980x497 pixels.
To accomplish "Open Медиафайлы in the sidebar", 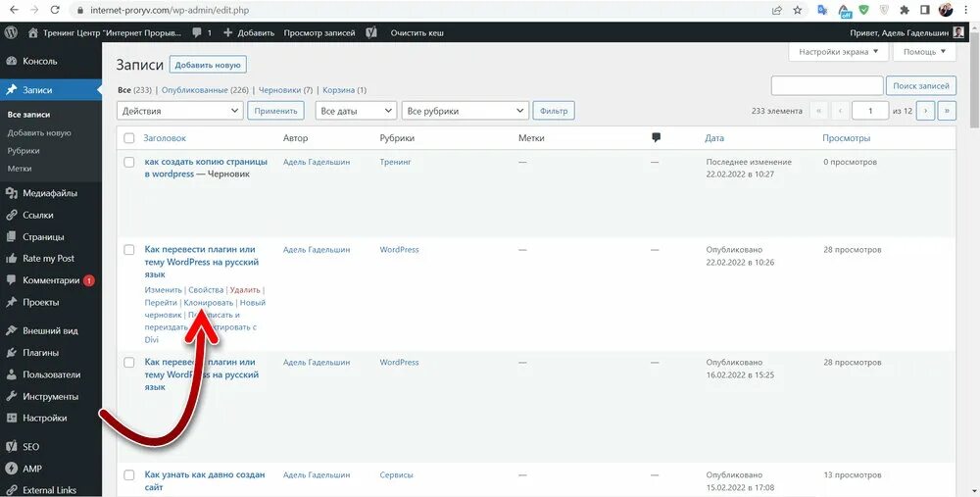I will click(51, 193).
